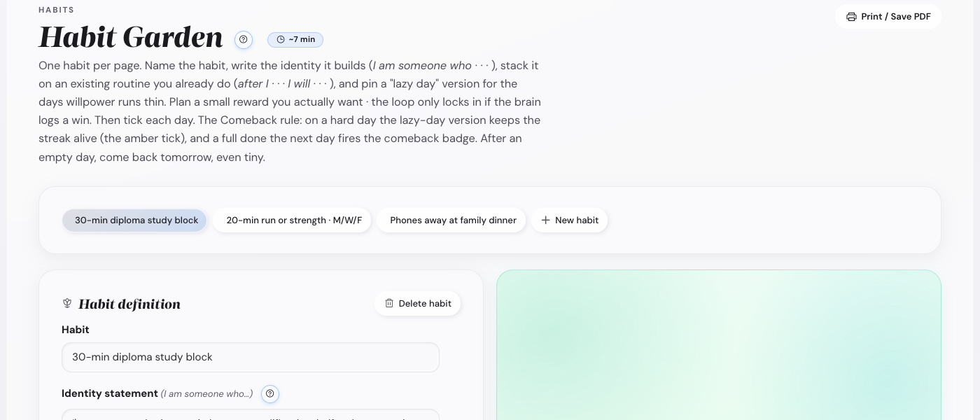Screen dimensions: 980x420
Task: Click the green gradient garden panel
Action: [719, 344]
